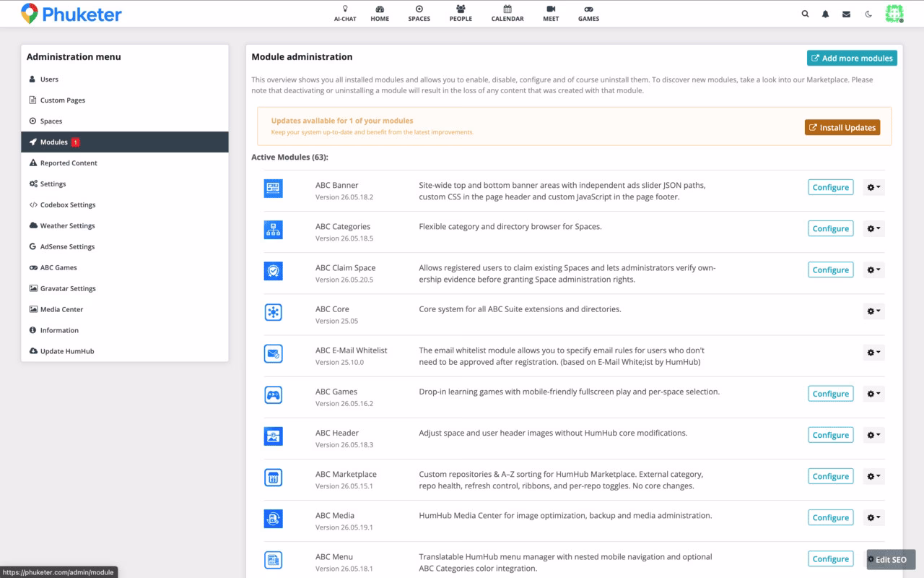The height and width of the screenshot is (578, 924).
Task: Open Users in administration menu
Action: [125, 79]
